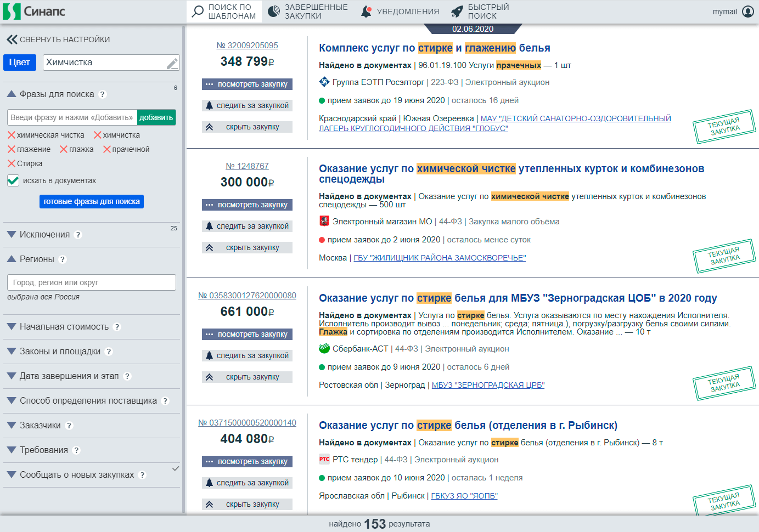This screenshot has height=532, width=759.
Task: Click the quick search rocket icon
Action: [x=457, y=12]
